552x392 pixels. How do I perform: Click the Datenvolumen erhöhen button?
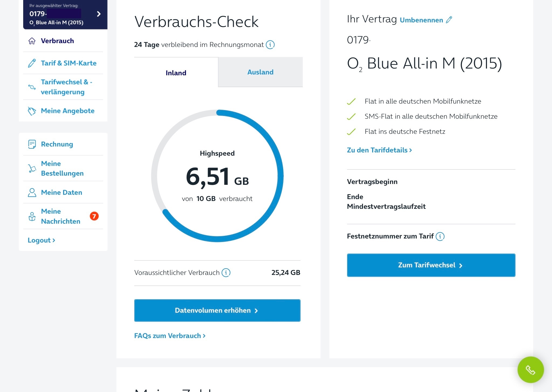point(217,310)
